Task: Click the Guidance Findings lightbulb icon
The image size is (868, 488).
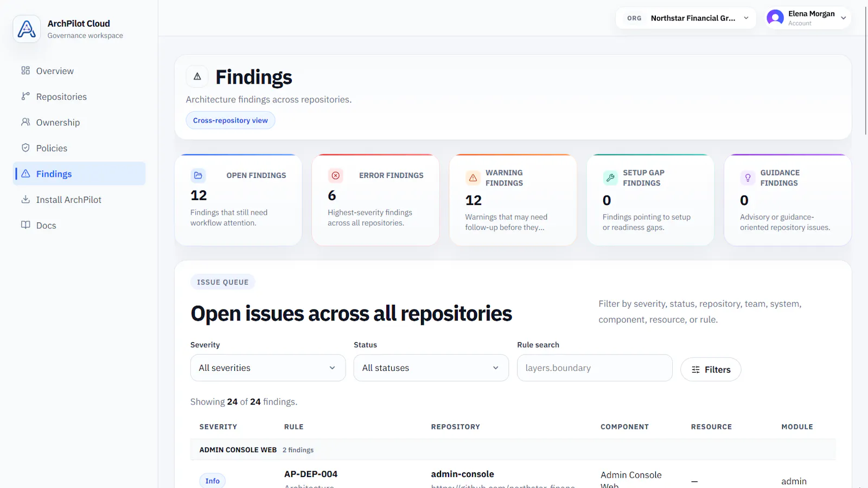Action: tap(748, 178)
